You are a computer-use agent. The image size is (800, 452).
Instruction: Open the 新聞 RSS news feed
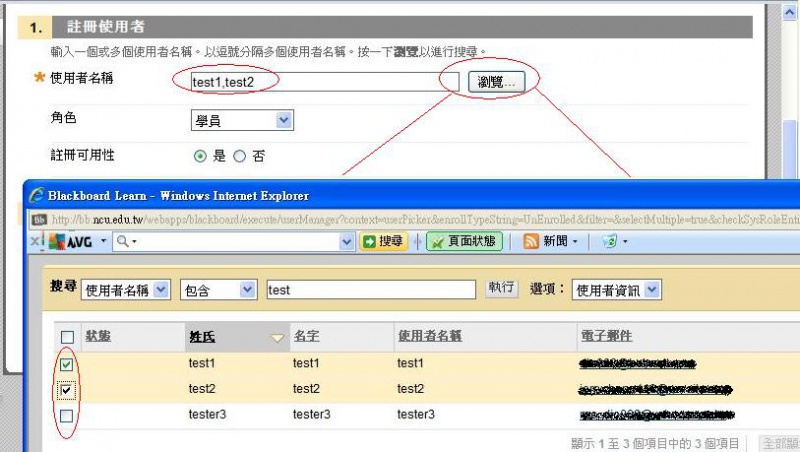tap(547, 241)
